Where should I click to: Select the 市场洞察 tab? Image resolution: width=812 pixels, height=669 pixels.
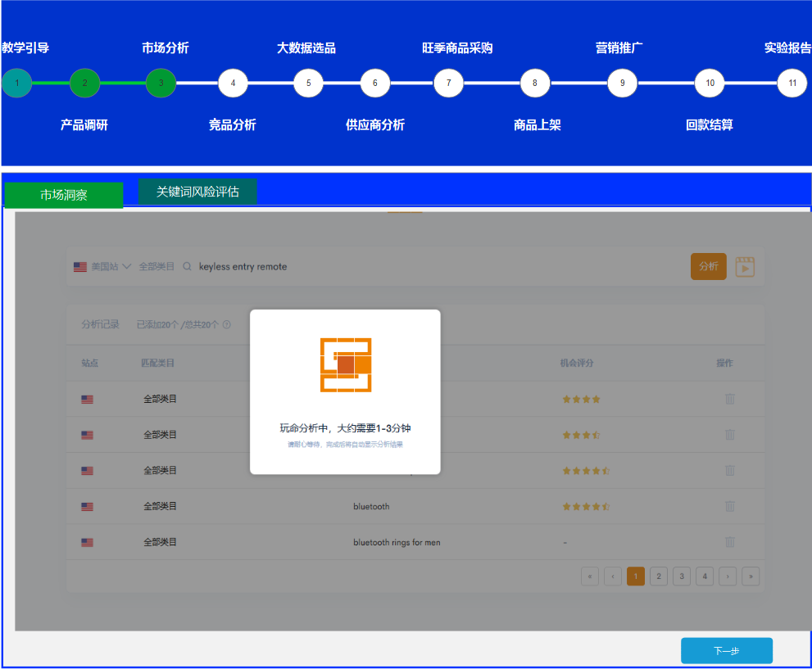(64, 195)
